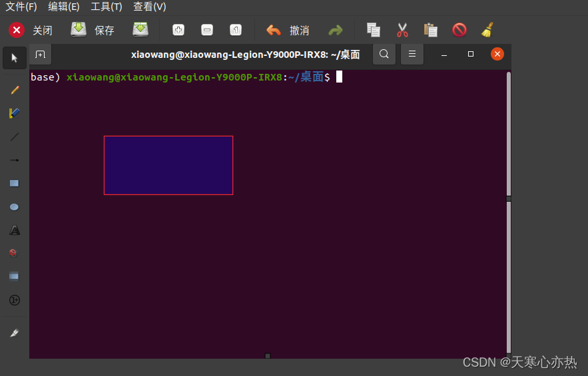Click the 关闭 close button in toolbar
Viewport: 588px width, 376px height.
31,30
